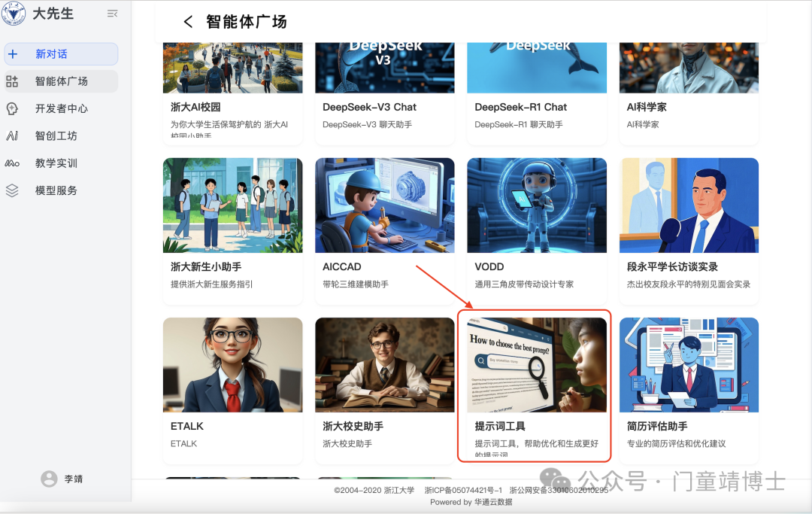Viewport: 812px width, 514px height.
Task: Select 智创工坊 from the sidebar
Action: point(61,135)
